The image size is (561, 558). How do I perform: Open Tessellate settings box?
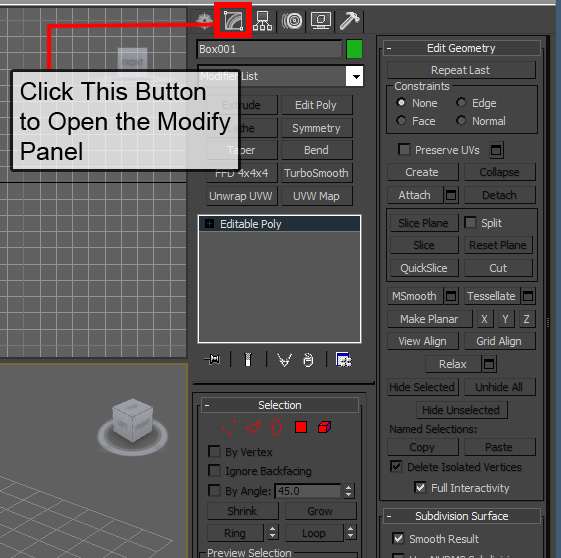click(528, 296)
